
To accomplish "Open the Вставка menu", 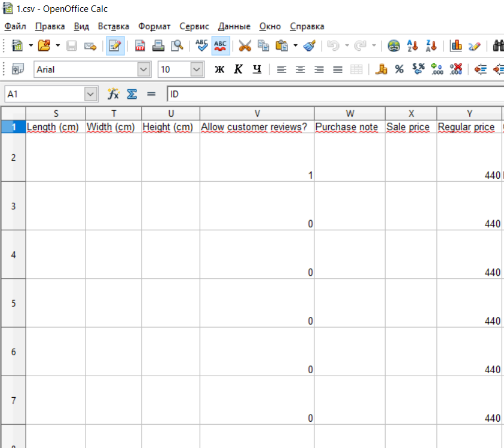I will tap(114, 26).
